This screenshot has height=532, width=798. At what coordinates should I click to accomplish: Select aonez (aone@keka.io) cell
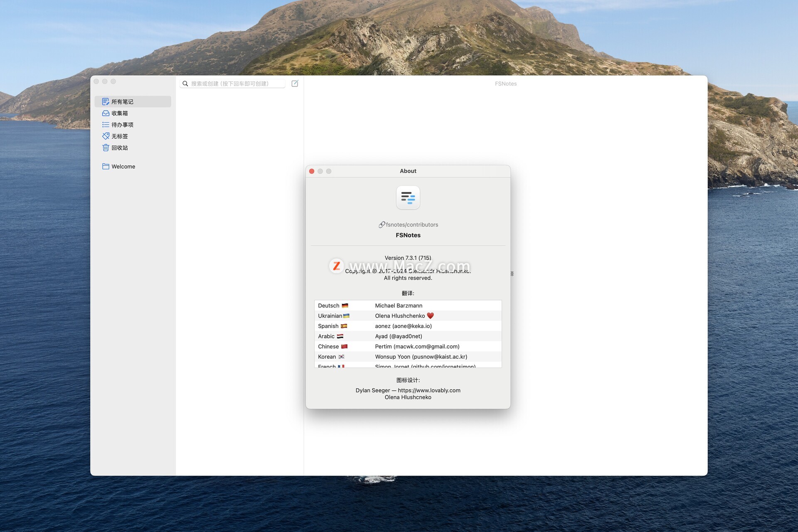[404, 326]
